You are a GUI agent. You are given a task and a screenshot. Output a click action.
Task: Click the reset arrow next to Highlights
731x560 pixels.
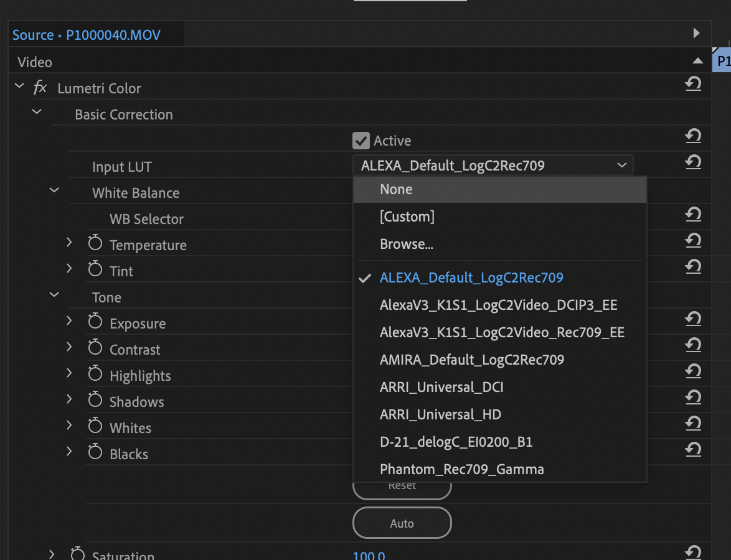(x=693, y=371)
